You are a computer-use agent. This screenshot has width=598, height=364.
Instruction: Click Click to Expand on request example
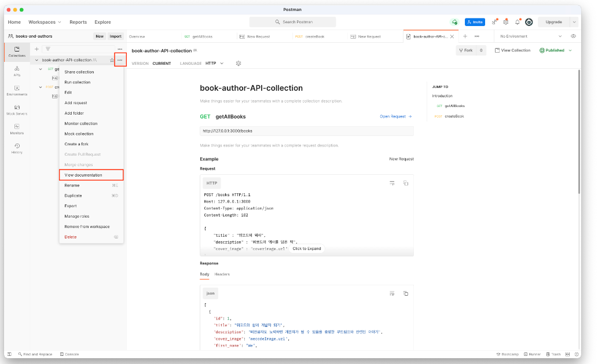[307, 248]
